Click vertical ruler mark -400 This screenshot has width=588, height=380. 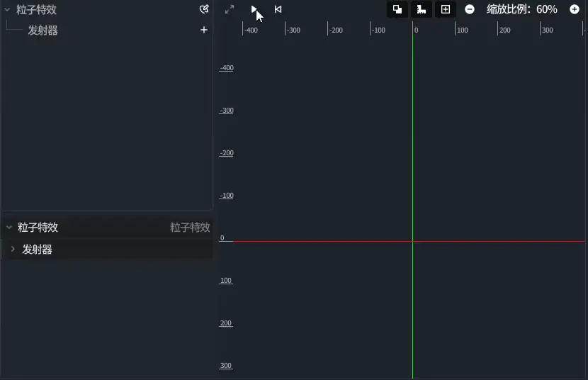click(227, 68)
